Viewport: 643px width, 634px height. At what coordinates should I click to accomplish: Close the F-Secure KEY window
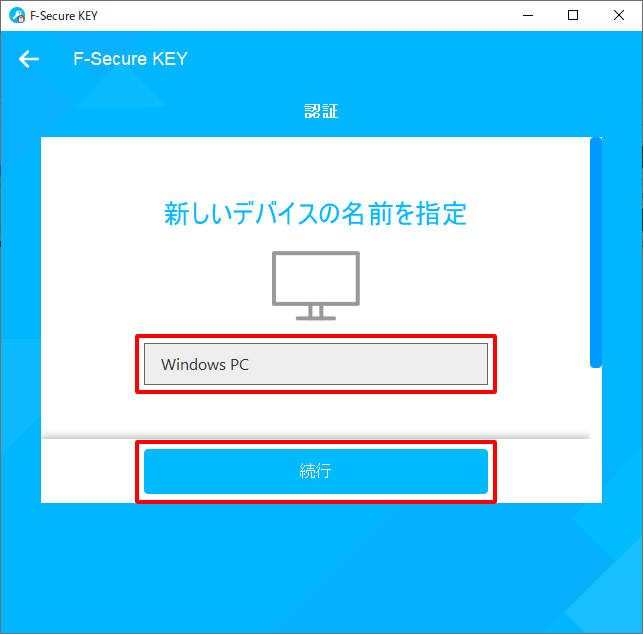click(x=619, y=16)
